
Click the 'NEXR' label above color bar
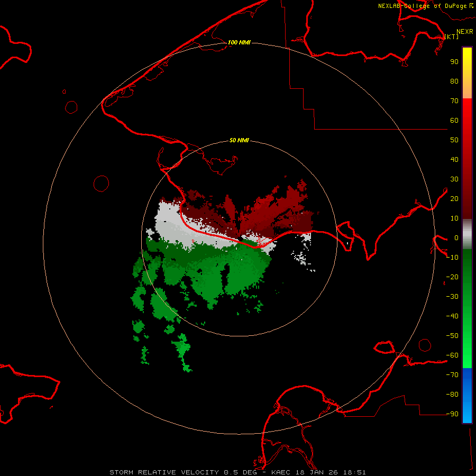(464, 32)
